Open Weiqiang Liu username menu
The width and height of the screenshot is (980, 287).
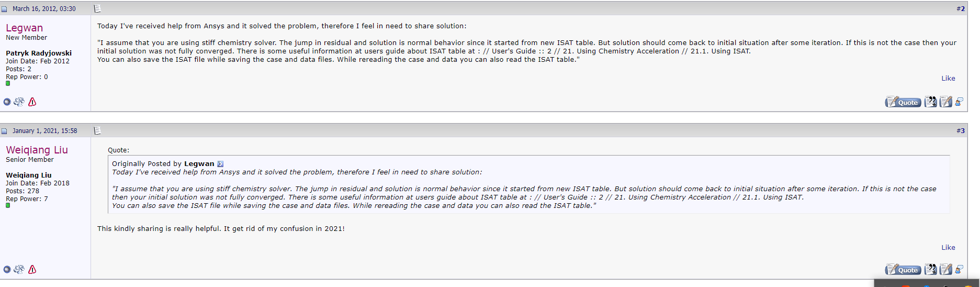coord(37,150)
